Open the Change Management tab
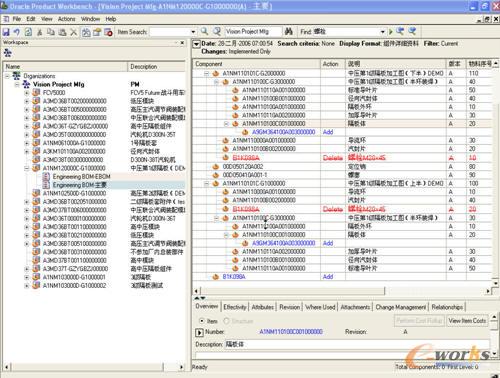The image size is (500, 378). tap(401, 307)
